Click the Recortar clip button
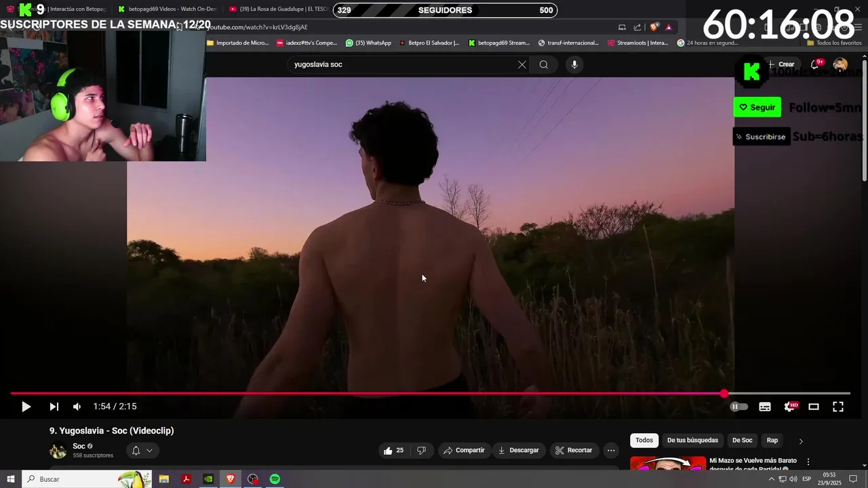 tap(573, 450)
